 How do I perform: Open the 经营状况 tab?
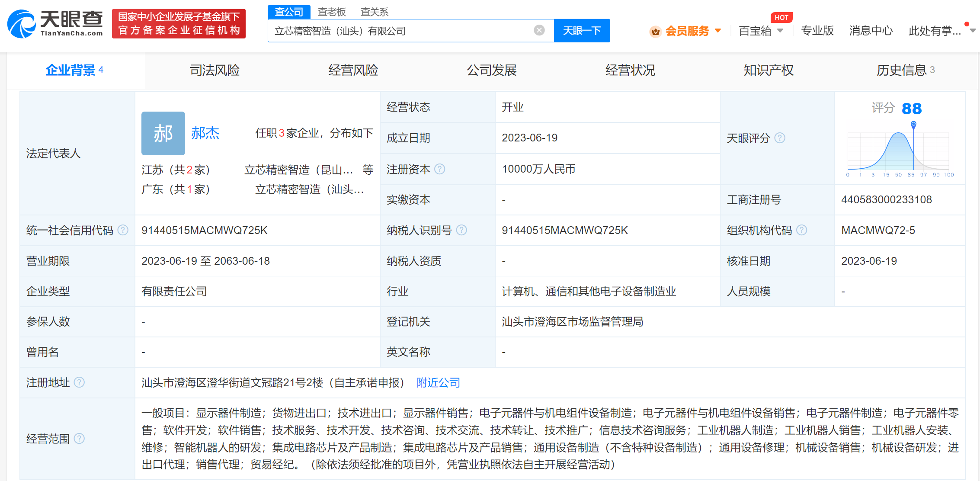(x=630, y=70)
